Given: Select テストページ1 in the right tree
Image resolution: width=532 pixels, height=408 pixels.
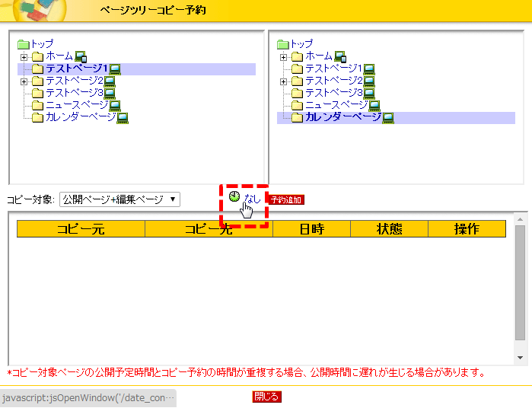Looking at the screenshot, I should click(x=334, y=69).
